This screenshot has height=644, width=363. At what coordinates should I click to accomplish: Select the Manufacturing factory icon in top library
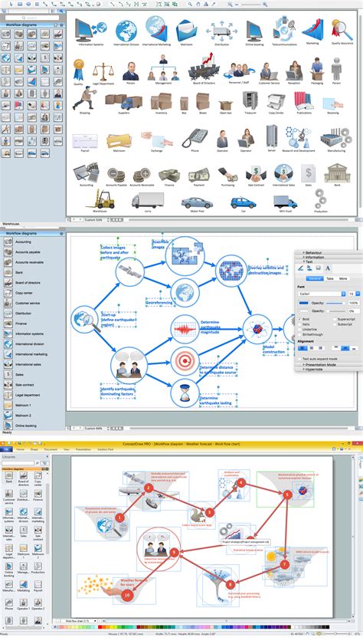click(336, 138)
